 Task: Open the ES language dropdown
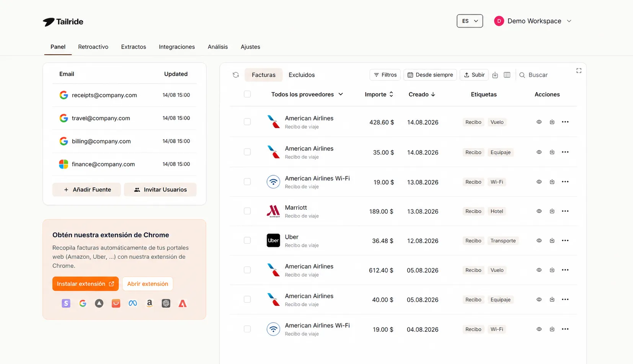coord(470,21)
